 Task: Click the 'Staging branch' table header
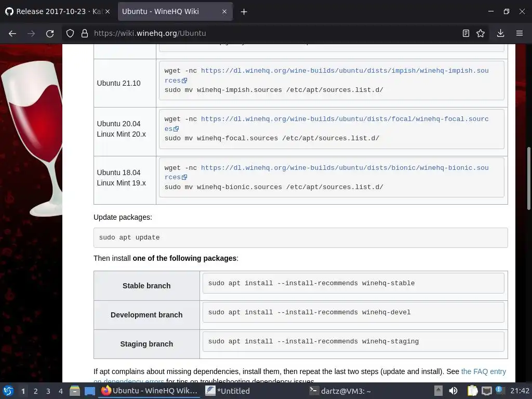coord(147,344)
